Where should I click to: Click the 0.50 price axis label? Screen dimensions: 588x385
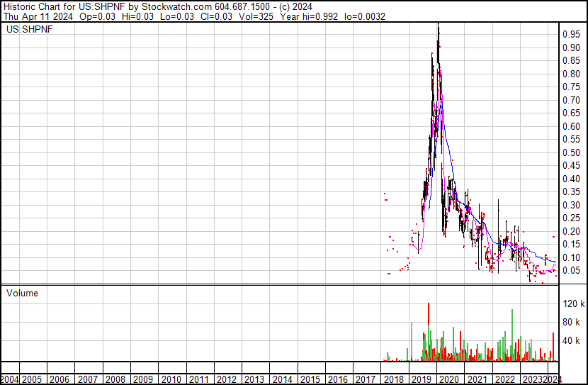point(571,152)
